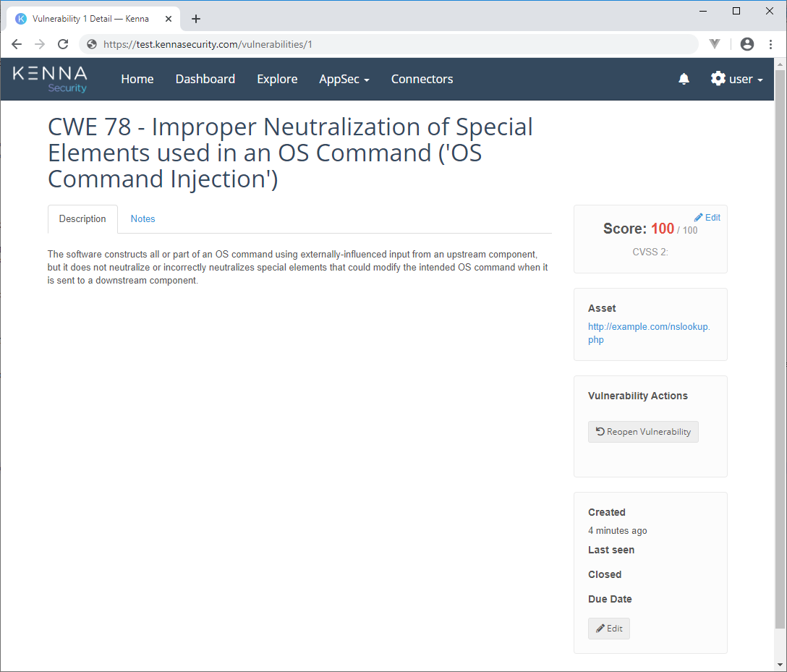Viewport: 787px width, 672px height.
Task: Go back using the browser back arrow
Action: click(x=17, y=44)
